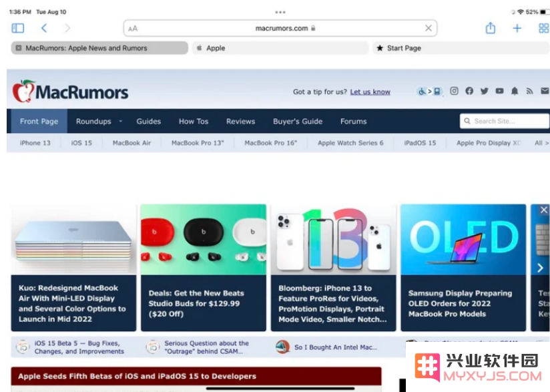The width and height of the screenshot is (550, 392).
Task: Click inside the Search Site field
Action: pos(504,121)
